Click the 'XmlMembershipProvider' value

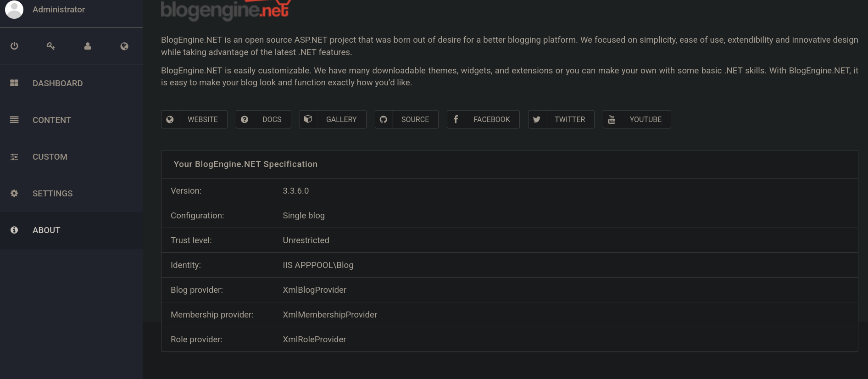coord(330,315)
